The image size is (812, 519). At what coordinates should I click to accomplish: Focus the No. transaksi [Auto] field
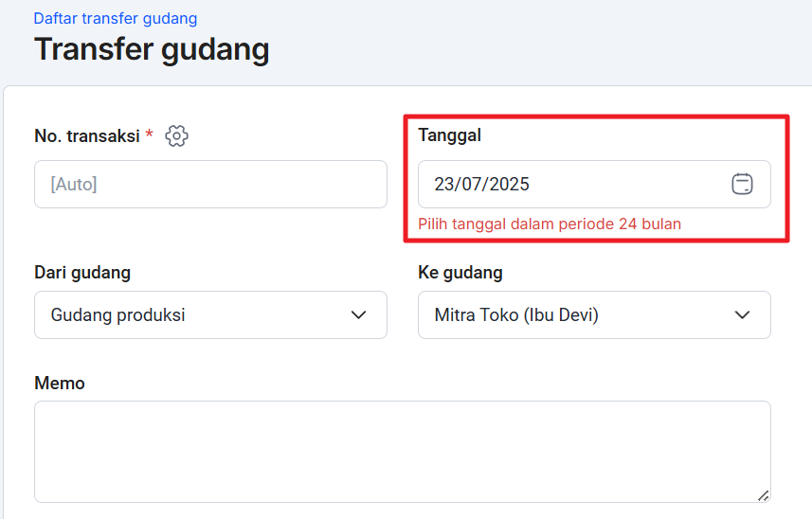click(210, 184)
